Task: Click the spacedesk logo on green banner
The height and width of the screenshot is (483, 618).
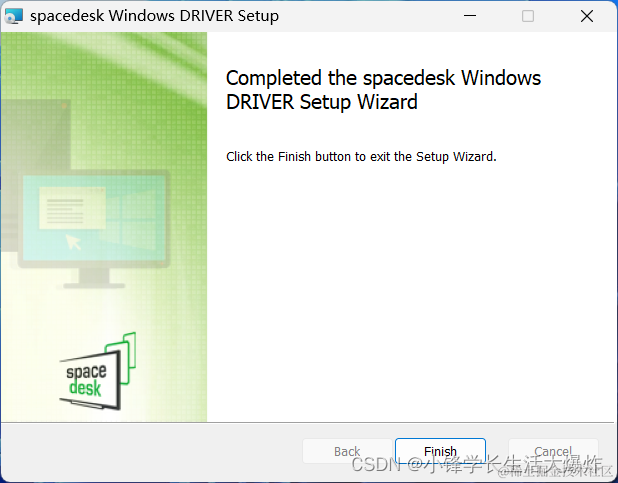Action: coord(98,371)
